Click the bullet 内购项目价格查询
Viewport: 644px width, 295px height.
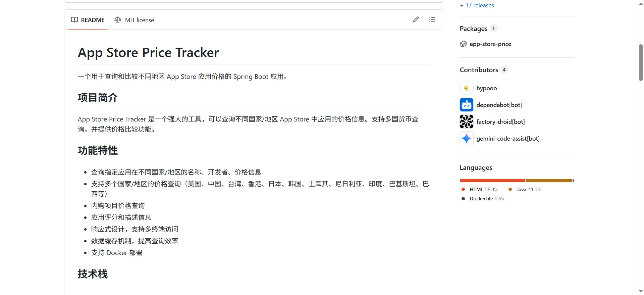118,206
